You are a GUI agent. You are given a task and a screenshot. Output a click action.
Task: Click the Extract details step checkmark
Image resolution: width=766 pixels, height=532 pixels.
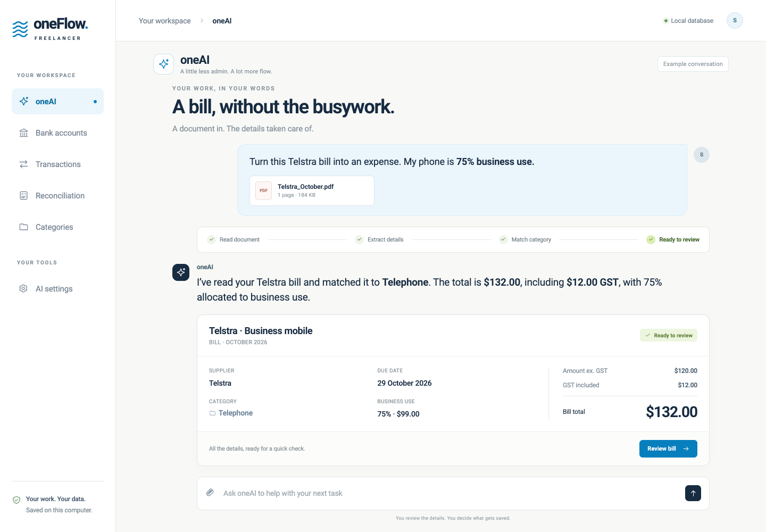point(360,239)
